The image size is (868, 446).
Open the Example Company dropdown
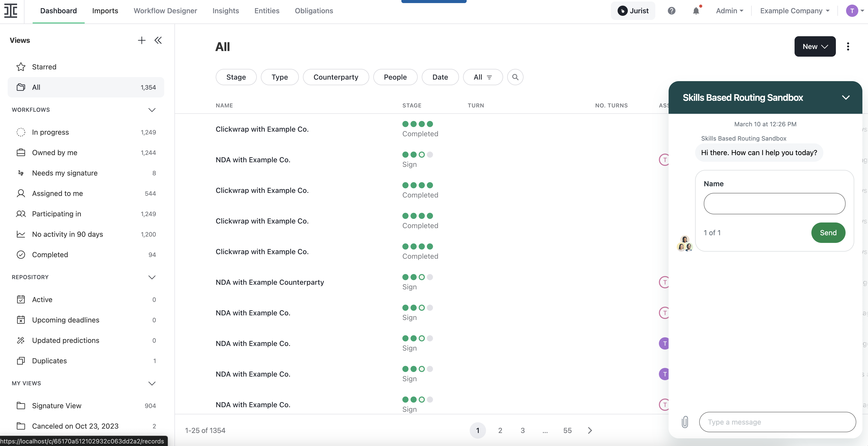(795, 11)
